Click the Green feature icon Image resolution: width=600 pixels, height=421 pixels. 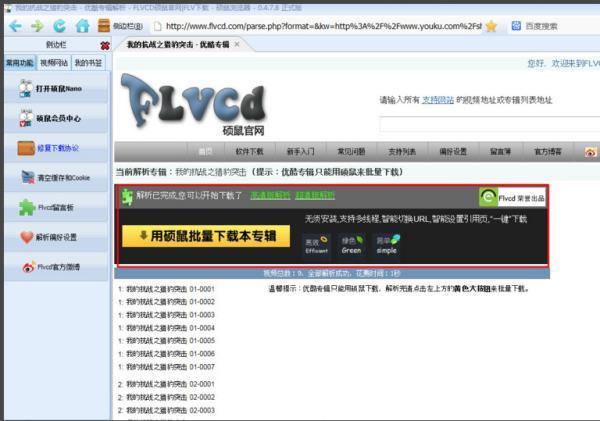pyautogui.click(x=352, y=245)
